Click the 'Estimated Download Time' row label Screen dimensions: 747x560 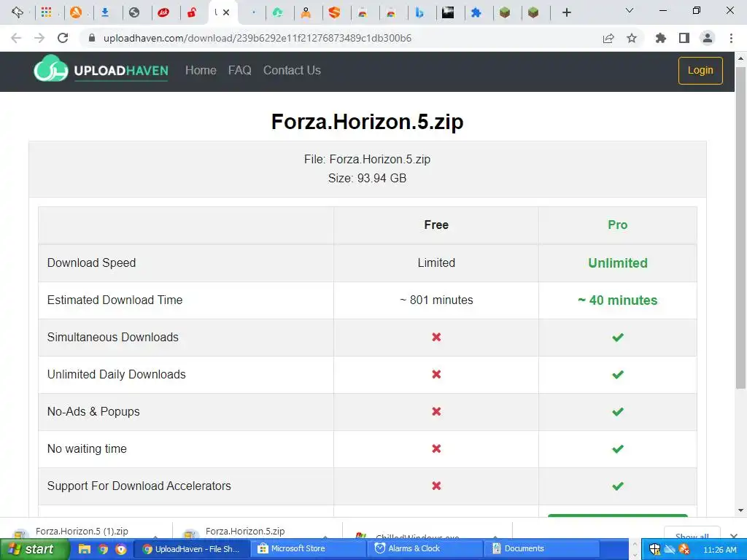click(x=115, y=300)
